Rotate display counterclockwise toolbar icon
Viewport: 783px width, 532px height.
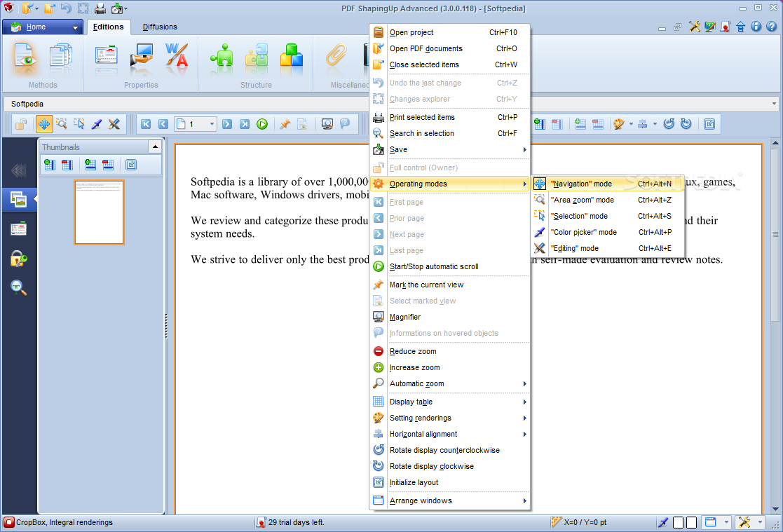click(x=669, y=124)
